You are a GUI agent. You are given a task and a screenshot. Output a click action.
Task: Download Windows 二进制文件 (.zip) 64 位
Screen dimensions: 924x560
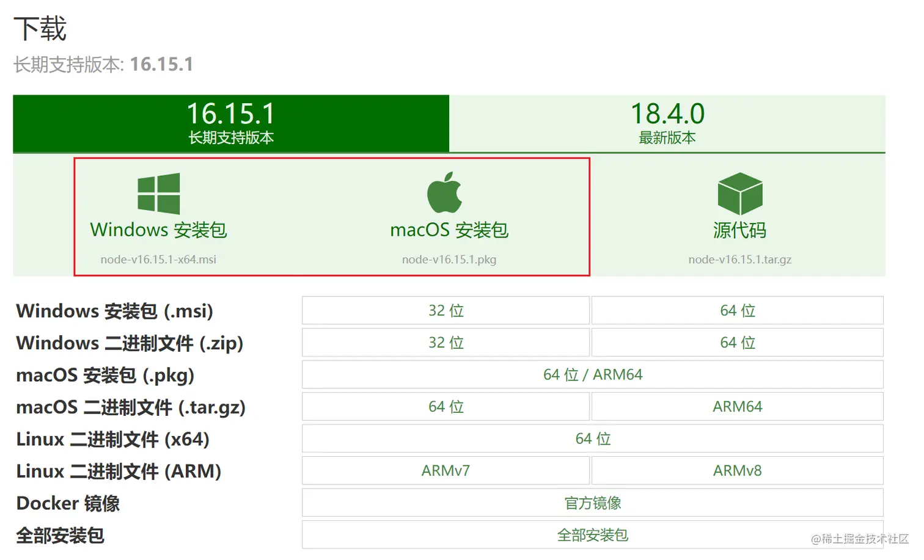[x=738, y=343]
